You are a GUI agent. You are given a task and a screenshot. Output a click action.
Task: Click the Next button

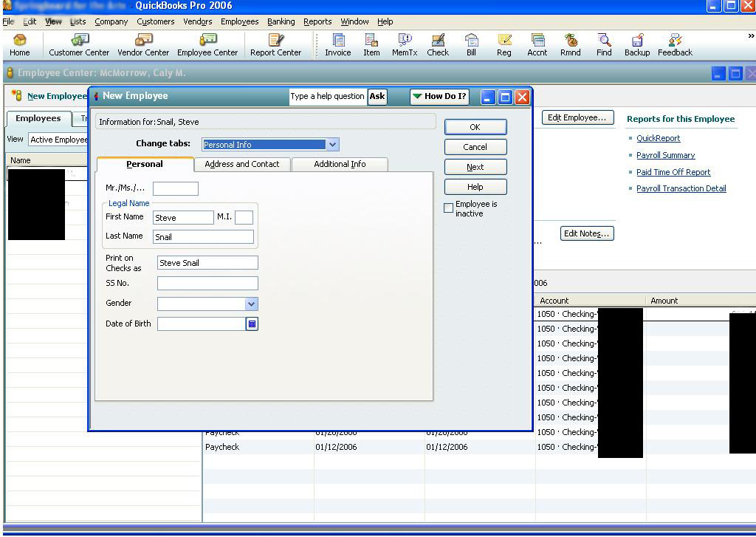(x=475, y=167)
